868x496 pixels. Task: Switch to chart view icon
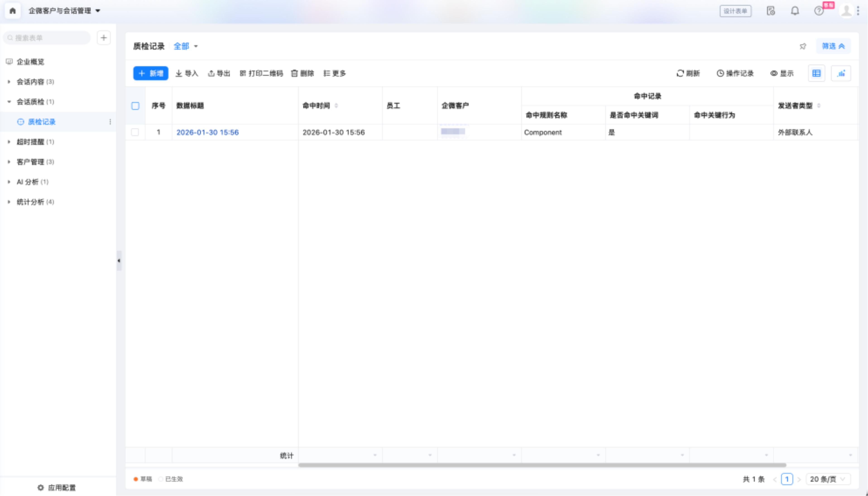[x=841, y=73]
